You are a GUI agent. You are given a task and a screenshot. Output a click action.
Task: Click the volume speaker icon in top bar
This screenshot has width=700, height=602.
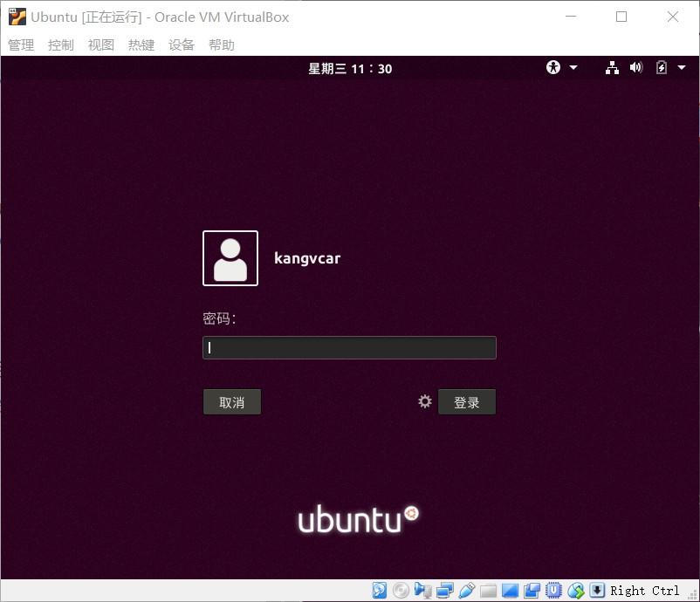coord(636,67)
